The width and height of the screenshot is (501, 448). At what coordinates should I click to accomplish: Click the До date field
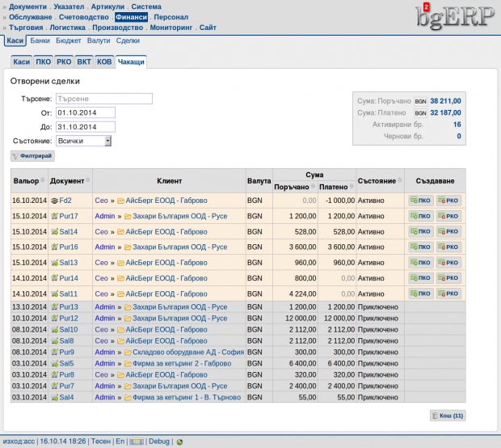[x=86, y=127]
